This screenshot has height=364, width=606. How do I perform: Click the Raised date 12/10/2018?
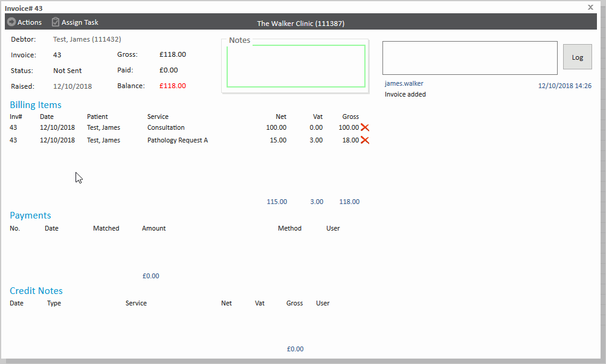pos(73,86)
